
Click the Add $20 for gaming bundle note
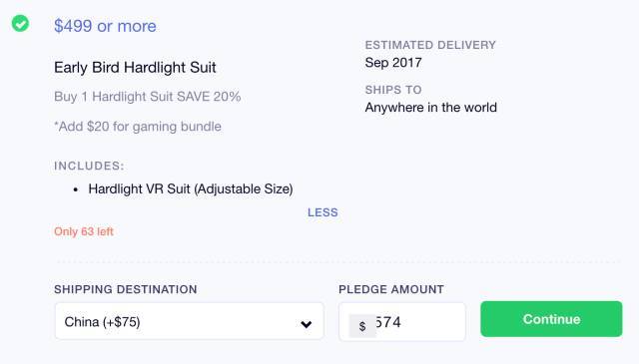pos(138,127)
